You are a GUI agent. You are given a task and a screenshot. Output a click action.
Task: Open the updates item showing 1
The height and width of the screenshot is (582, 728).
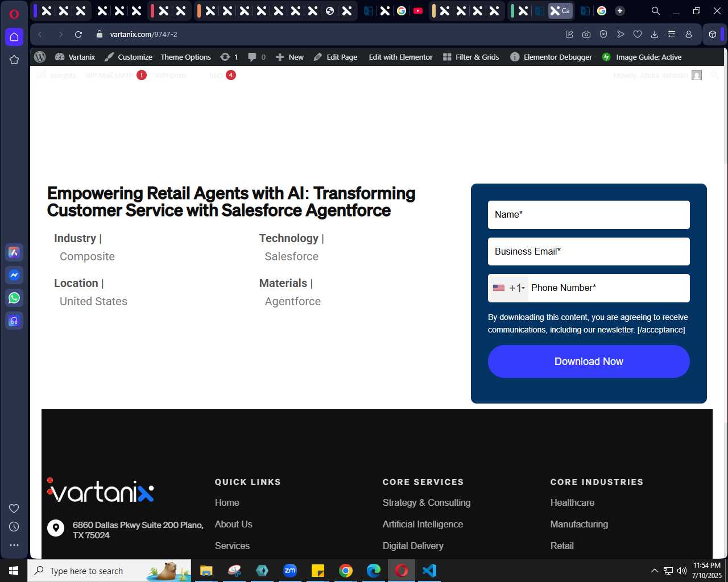(x=229, y=57)
